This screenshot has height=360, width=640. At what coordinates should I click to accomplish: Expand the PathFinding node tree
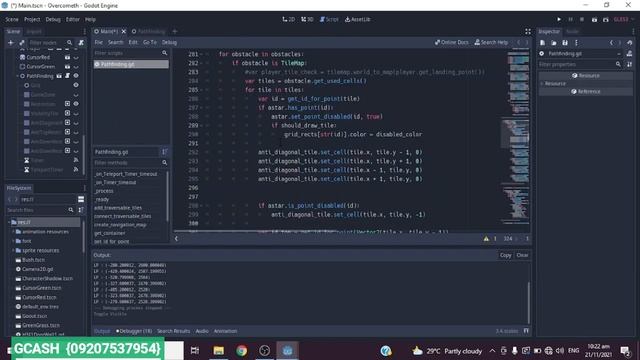tap(17, 76)
